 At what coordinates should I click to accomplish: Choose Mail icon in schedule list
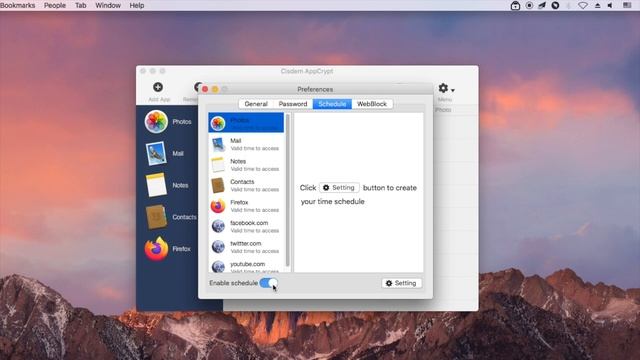pos(218,144)
